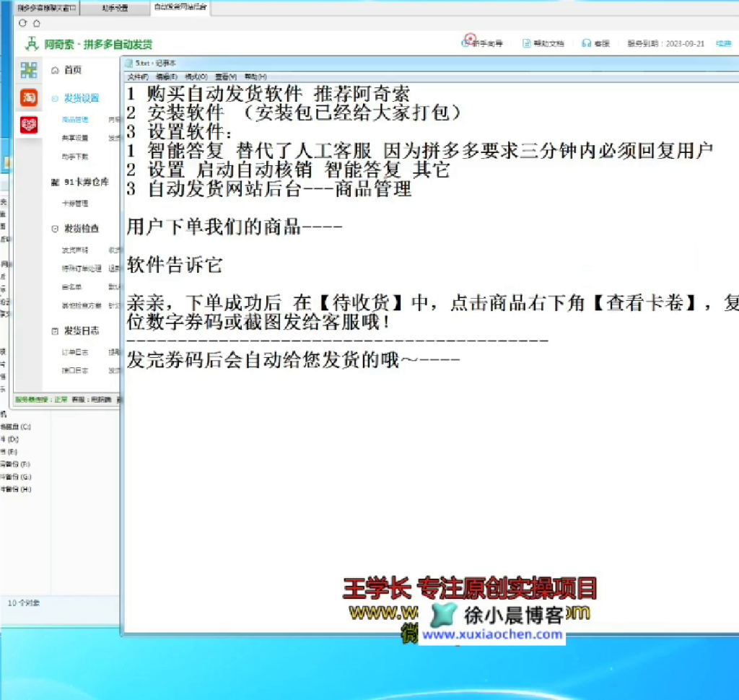Switch to the 助手设置 tab
The height and width of the screenshot is (700, 739).
(x=114, y=8)
